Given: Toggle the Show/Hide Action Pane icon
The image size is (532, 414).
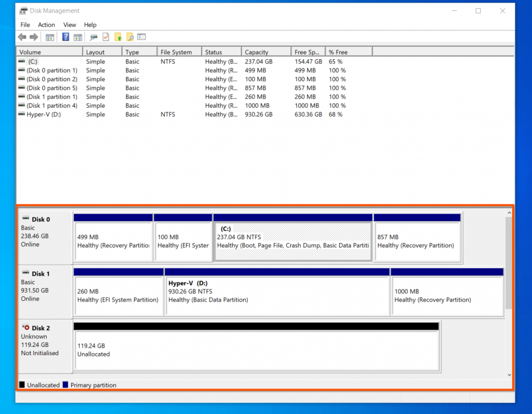Looking at the screenshot, I should 77,36.
